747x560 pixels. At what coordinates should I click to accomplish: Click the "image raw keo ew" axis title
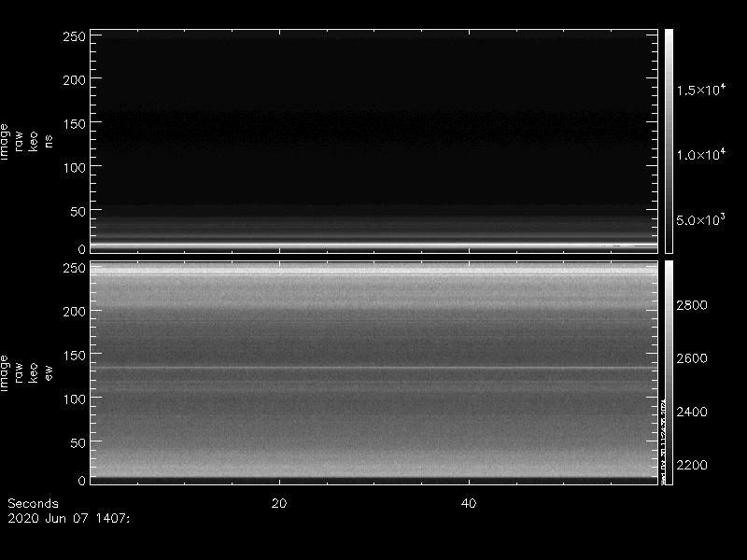tap(26, 371)
